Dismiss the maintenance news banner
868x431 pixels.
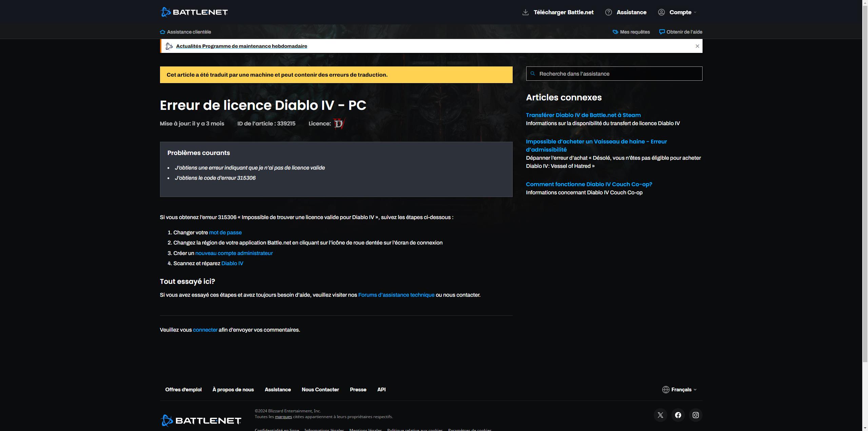(x=697, y=46)
